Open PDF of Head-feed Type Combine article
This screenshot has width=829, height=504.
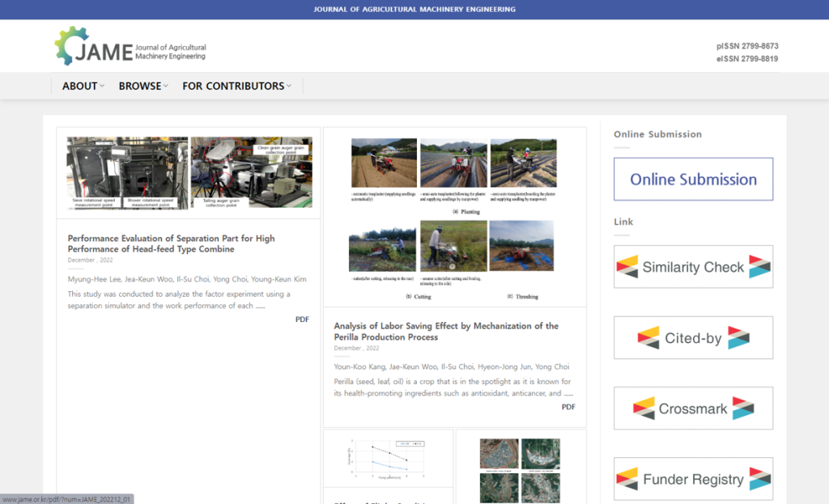click(x=302, y=319)
